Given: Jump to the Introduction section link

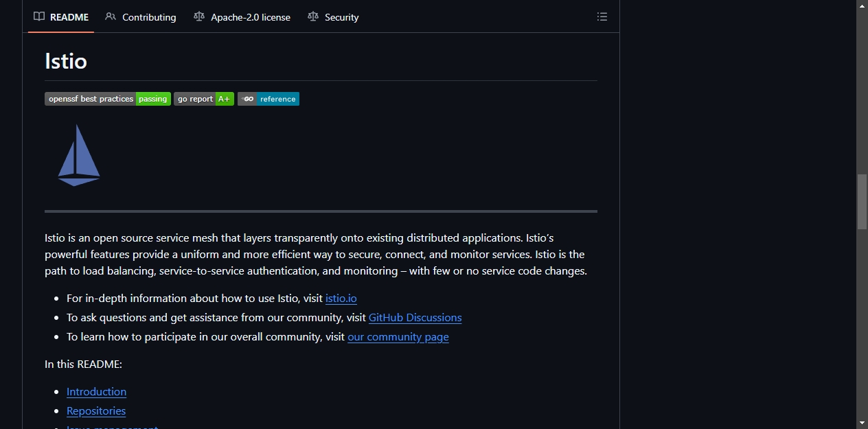Looking at the screenshot, I should [x=96, y=391].
